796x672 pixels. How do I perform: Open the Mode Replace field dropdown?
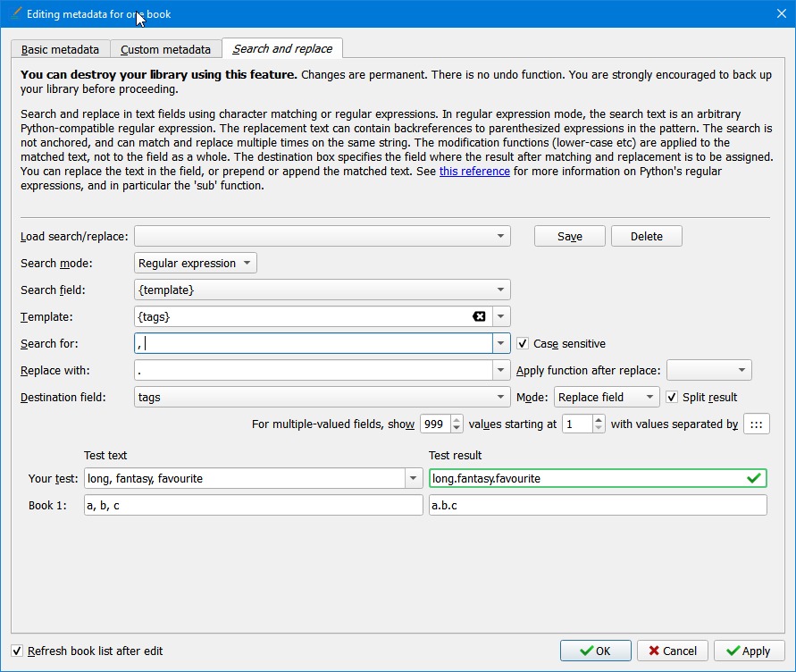click(x=607, y=397)
